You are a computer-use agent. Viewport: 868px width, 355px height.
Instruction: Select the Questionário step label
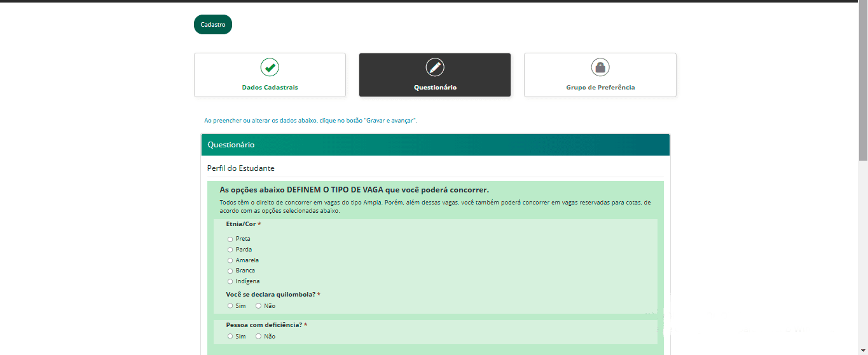435,88
